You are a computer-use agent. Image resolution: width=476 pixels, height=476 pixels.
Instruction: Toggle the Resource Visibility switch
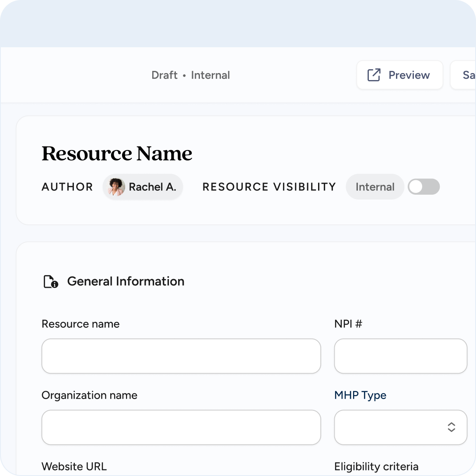pyautogui.click(x=423, y=187)
